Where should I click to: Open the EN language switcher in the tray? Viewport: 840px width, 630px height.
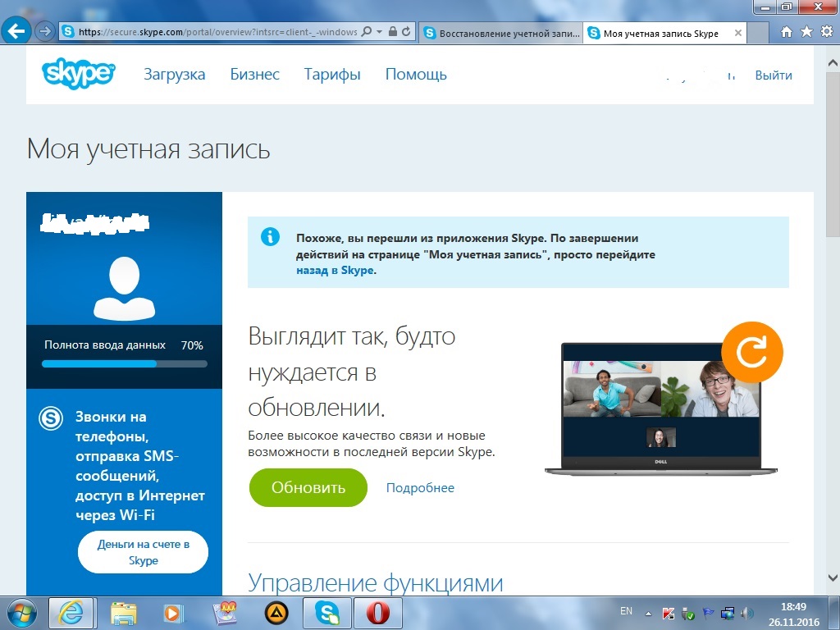[x=626, y=611]
